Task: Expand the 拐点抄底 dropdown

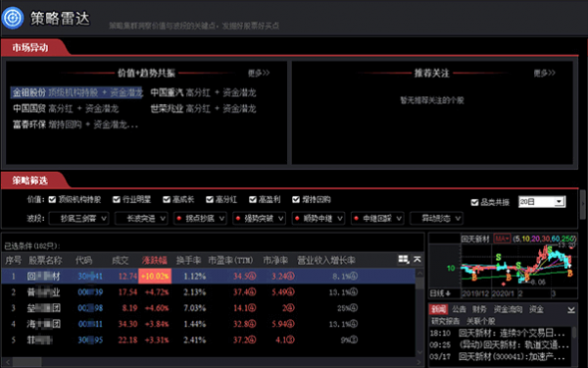Action: (x=200, y=218)
